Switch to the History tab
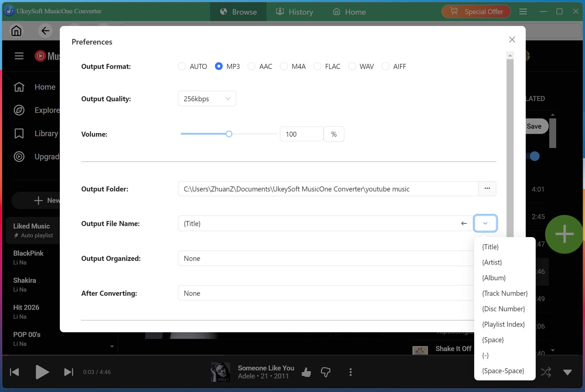This screenshot has width=585, height=392. click(x=294, y=12)
